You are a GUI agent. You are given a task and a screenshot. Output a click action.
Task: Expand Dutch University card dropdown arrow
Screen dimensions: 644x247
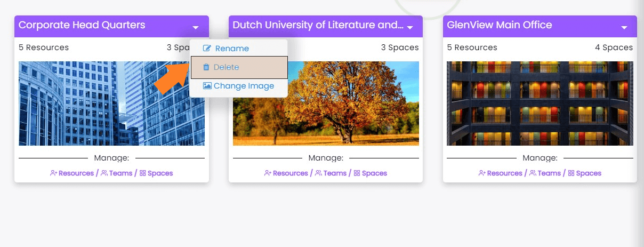[410, 27]
